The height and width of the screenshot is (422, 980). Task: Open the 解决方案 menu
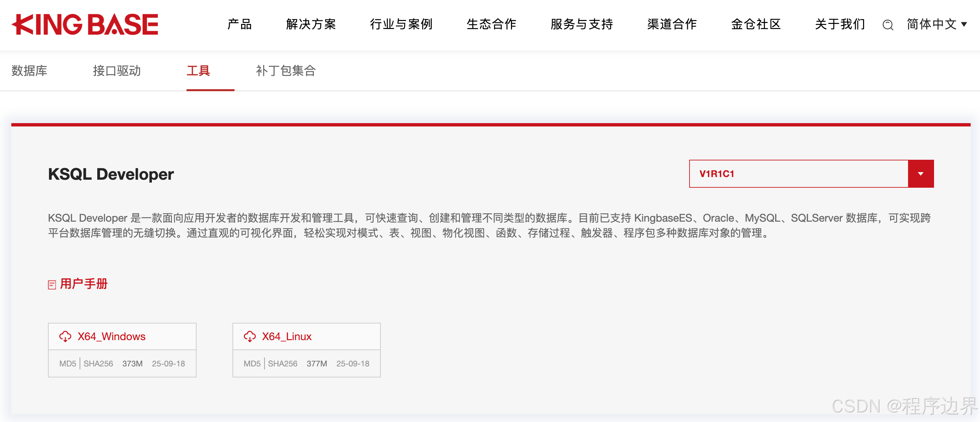pos(311,24)
